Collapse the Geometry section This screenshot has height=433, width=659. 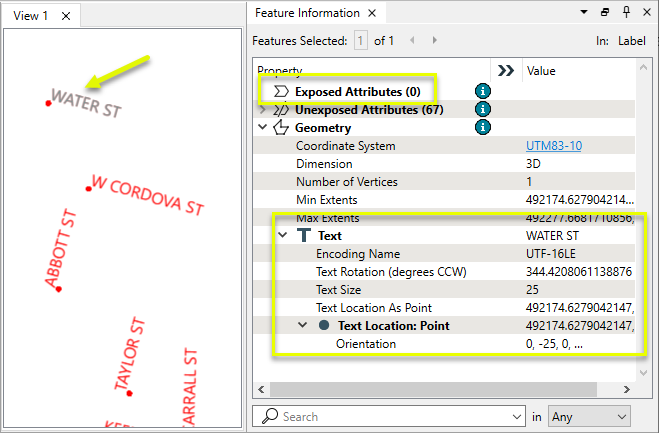pos(263,128)
